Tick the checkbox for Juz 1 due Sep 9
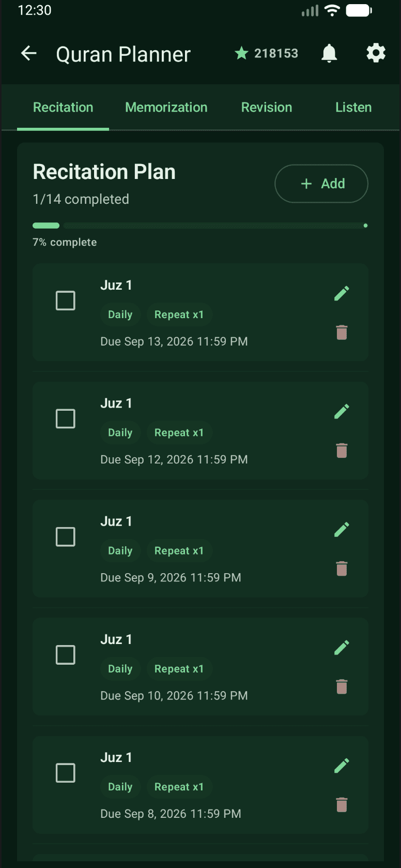 [x=66, y=537]
